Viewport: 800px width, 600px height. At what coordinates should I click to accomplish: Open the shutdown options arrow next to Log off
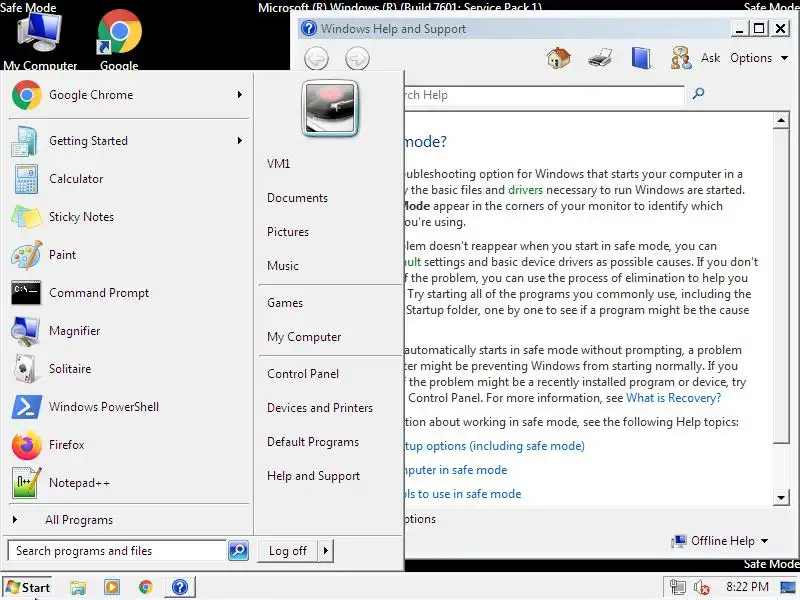(x=326, y=551)
